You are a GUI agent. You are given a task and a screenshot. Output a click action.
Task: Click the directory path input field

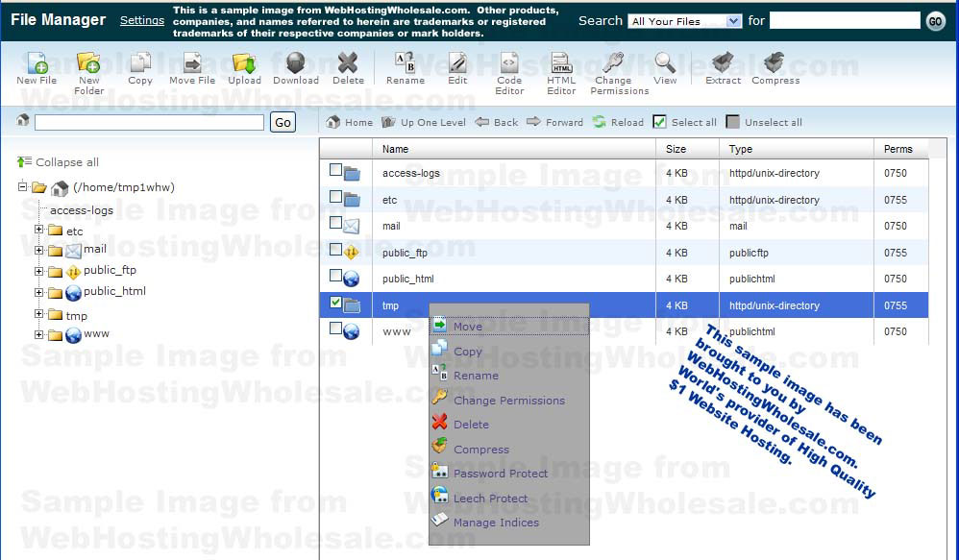(x=149, y=122)
